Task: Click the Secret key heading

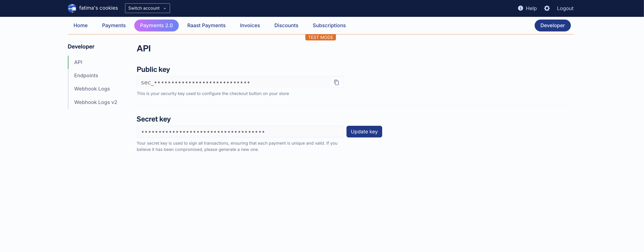Action: pyautogui.click(x=154, y=119)
